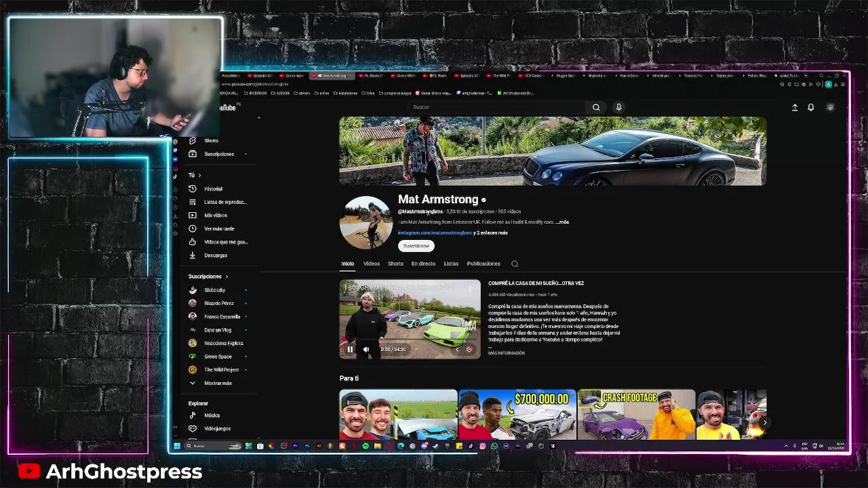Open Green Space subscription channel
This screenshot has height=488, width=868.
[218, 357]
